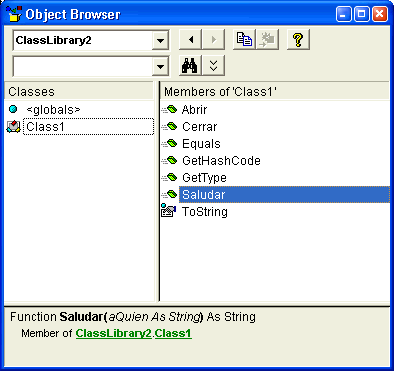Select the Abrir member
394x371 pixels.
pos(194,110)
